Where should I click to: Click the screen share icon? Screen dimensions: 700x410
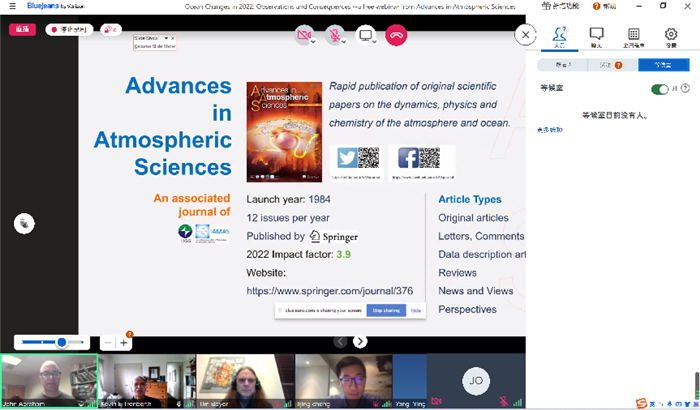tap(366, 36)
